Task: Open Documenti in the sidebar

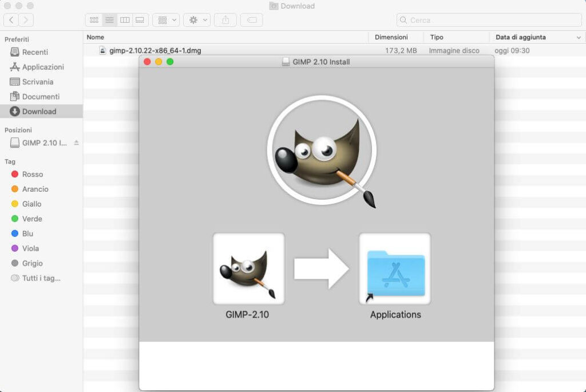Action: click(41, 97)
